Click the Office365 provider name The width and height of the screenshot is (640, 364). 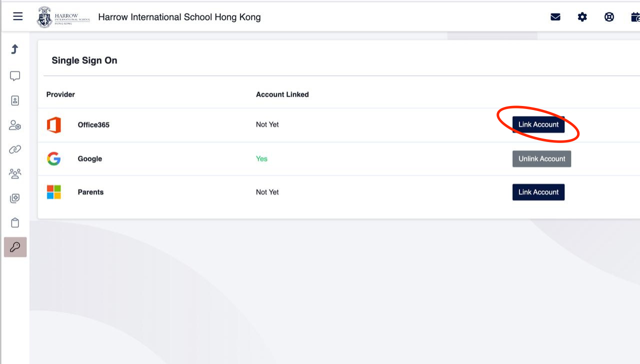pos(93,125)
